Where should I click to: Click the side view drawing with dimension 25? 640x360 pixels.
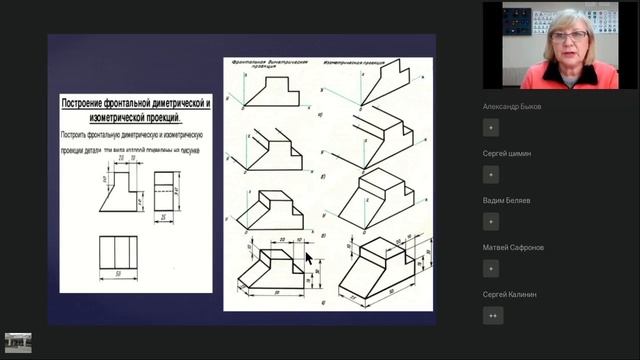pos(164,191)
